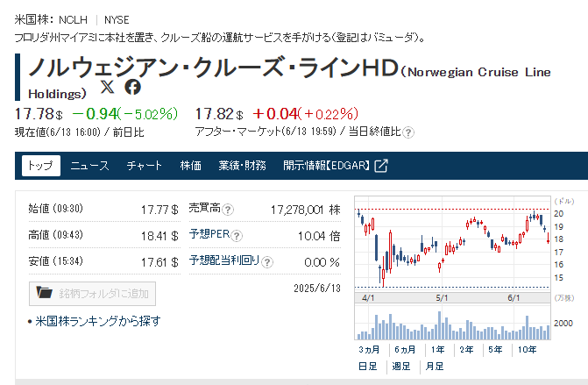Click the candlestick price chart
The width and height of the screenshot is (588, 385).
click(x=453, y=245)
